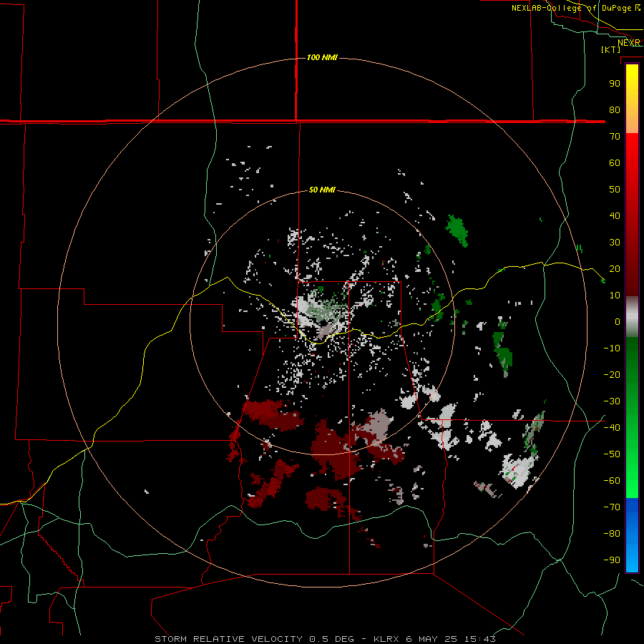Click the KT units label above the color scale
644x644 pixels.
[x=611, y=49]
